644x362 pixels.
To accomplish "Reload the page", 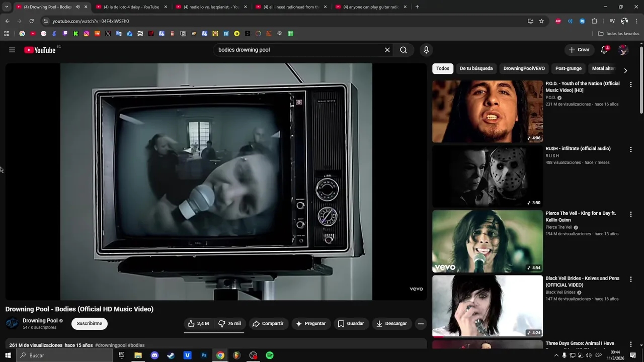I will 31,21.
